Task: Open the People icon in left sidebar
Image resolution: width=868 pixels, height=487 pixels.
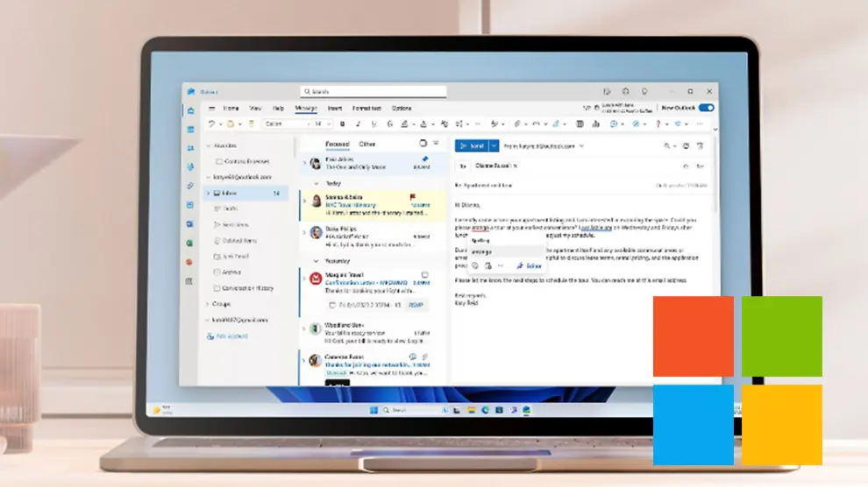Action: 189,148
